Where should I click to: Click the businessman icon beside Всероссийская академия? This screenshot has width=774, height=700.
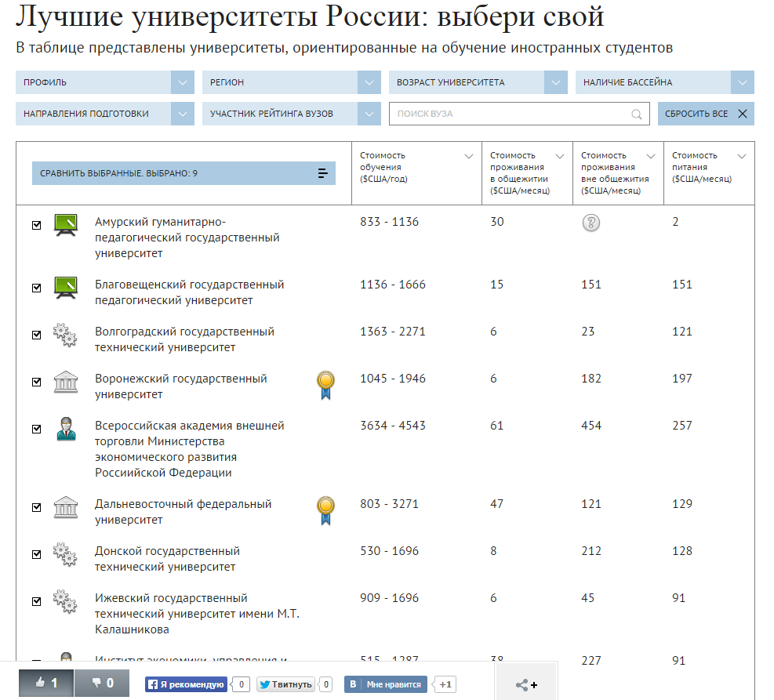[x=66, y=429]
